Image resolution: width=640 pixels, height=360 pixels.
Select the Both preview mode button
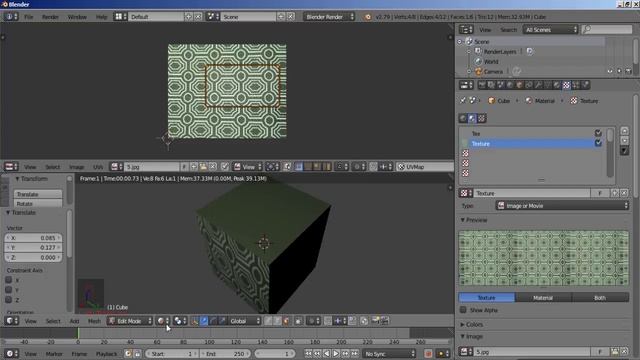click(600, 298)
